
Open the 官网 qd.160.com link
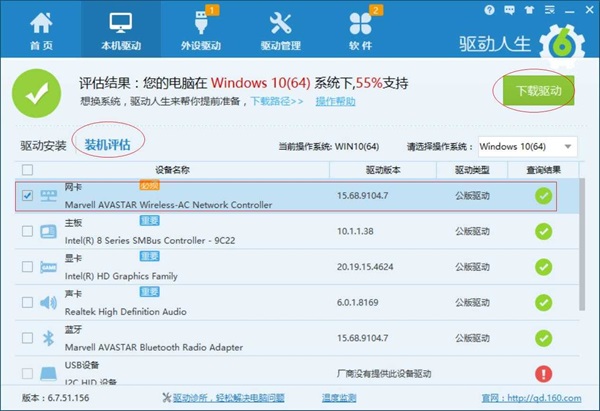(531, 398)
